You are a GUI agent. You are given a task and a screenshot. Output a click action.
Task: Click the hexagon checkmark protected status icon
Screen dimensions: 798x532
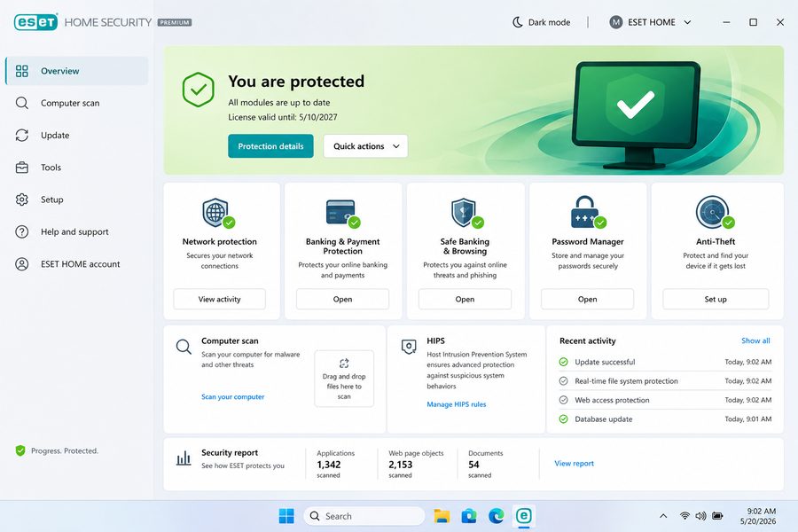coord(198,90)
